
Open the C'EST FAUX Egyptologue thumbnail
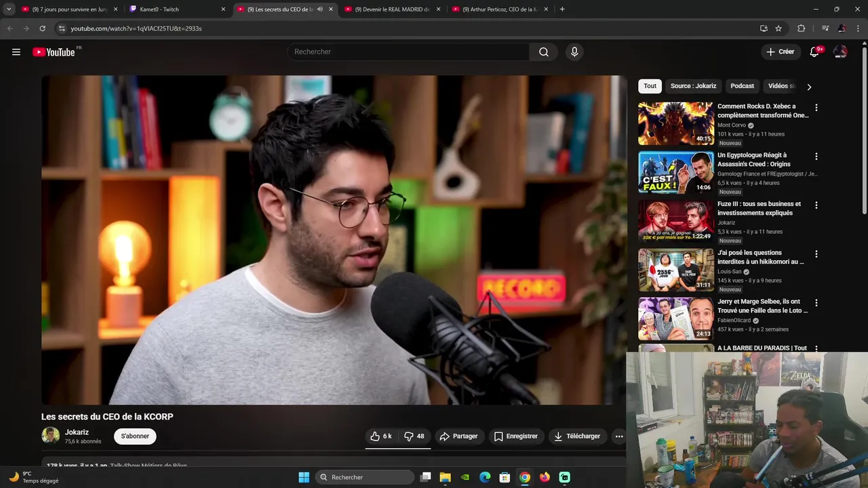pyautogui.click(x=676, y=172)
